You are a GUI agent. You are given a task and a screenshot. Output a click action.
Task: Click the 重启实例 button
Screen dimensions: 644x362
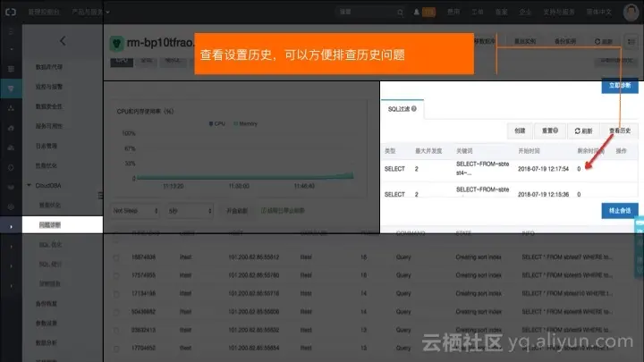pyautogui.click(x=525, y=41)
